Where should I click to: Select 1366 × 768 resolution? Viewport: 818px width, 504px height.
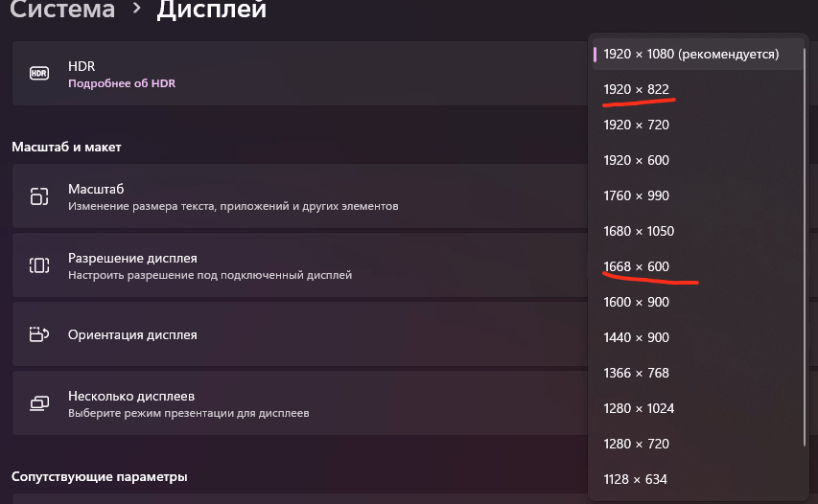tap(637, 373)
